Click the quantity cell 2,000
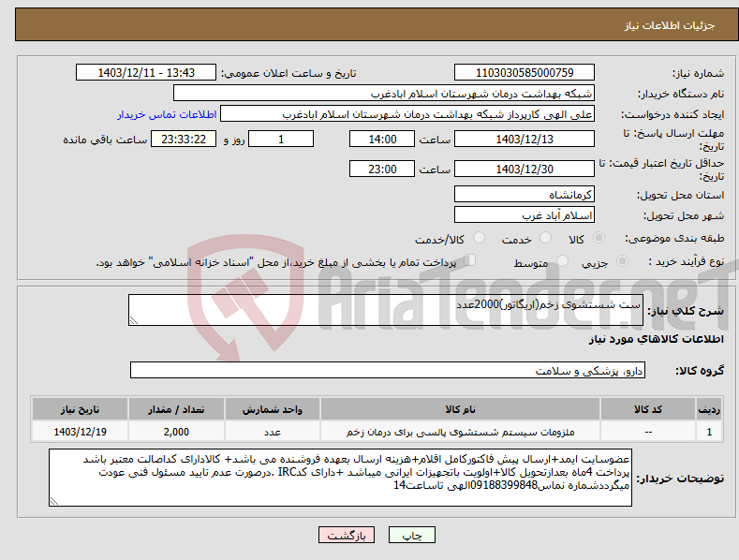 click(176, 432)
